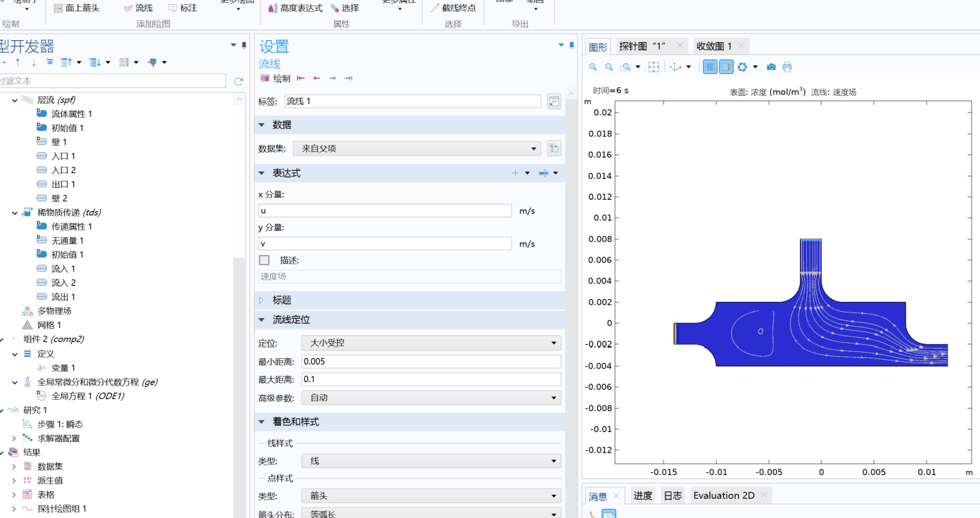Capture a snapshot with the camera icon

(771, 66)
